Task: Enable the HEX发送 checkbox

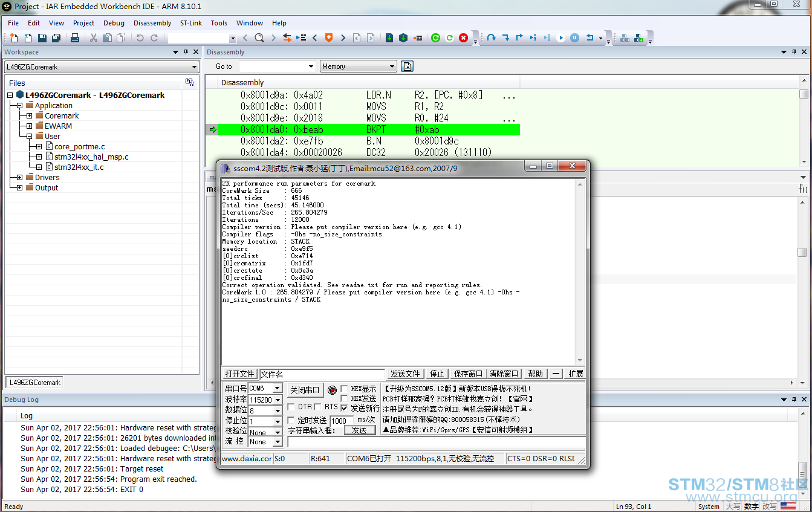Action: coord(344,398)
